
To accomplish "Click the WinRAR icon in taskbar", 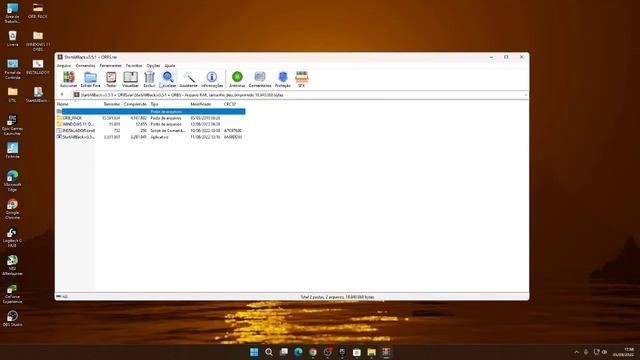I will (386, 352).
